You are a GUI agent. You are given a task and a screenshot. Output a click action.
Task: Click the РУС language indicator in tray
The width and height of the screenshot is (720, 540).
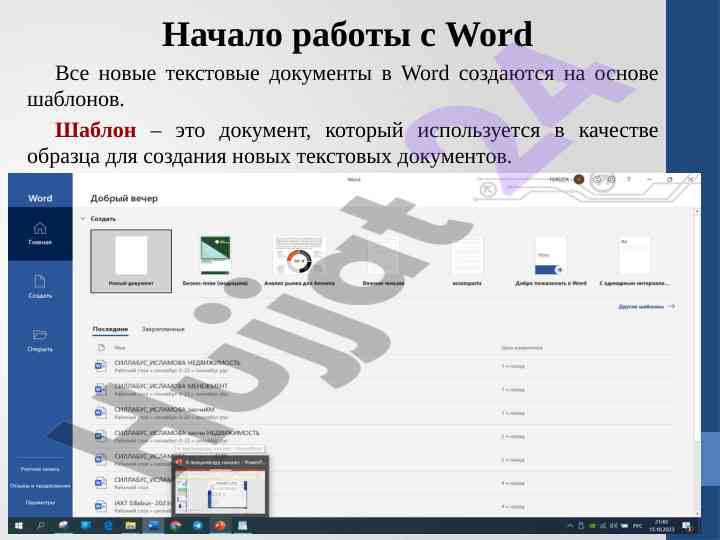coord(638,526)
